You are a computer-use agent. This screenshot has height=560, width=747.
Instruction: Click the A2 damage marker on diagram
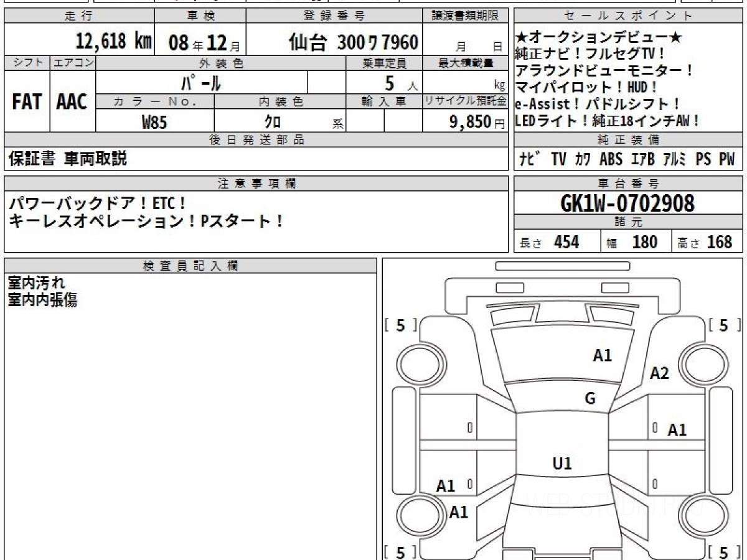(x=659, y=373)
